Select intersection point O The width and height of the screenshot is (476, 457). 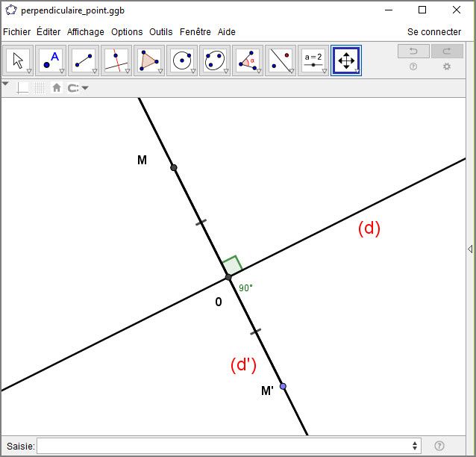(228, 277)
